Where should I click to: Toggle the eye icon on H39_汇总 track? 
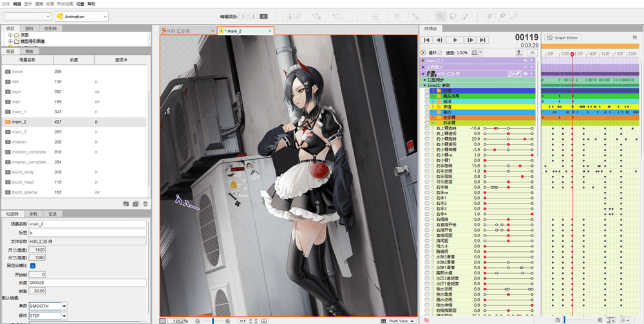pos(526,73)
